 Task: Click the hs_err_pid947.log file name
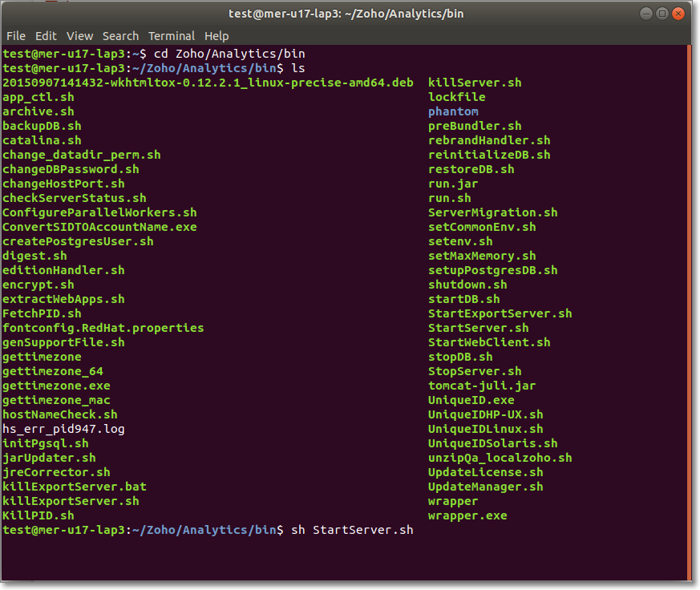tap(63, 430)
